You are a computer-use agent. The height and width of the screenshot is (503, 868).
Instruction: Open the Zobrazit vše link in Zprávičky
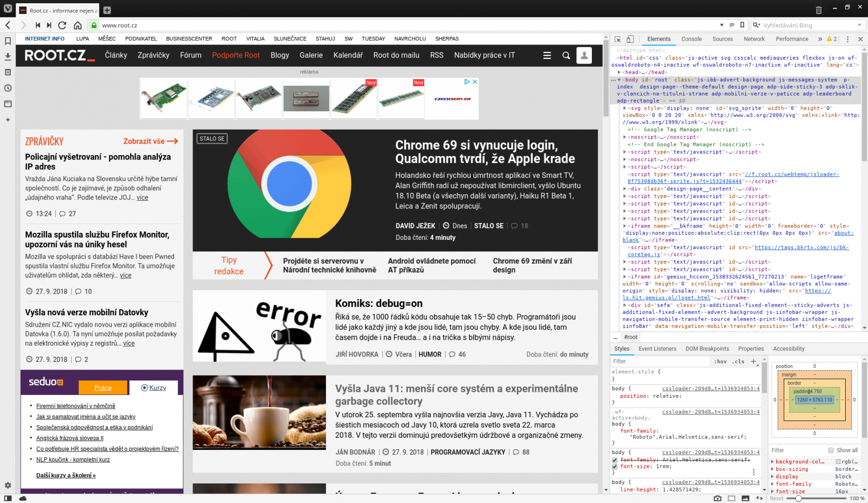point(150,141)
